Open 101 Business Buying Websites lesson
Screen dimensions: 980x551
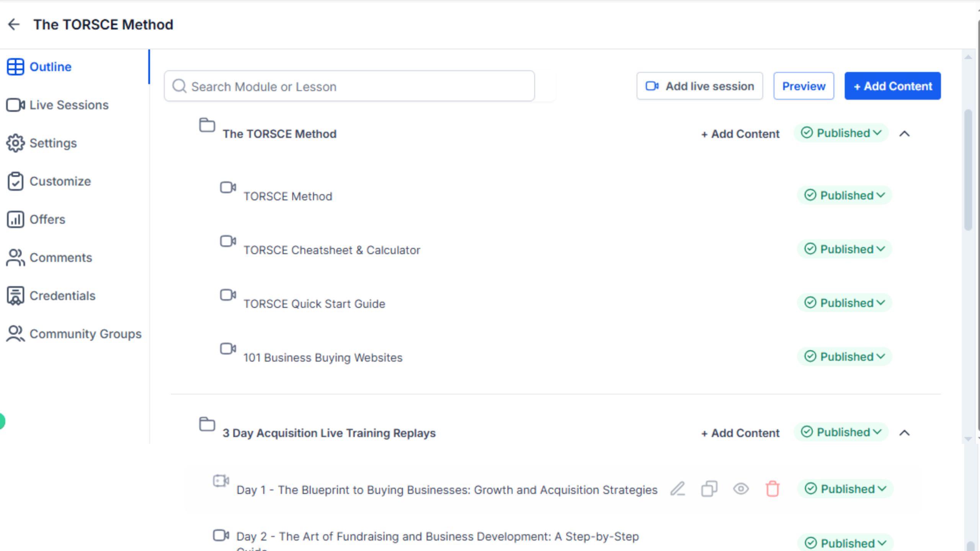(323, 357)
